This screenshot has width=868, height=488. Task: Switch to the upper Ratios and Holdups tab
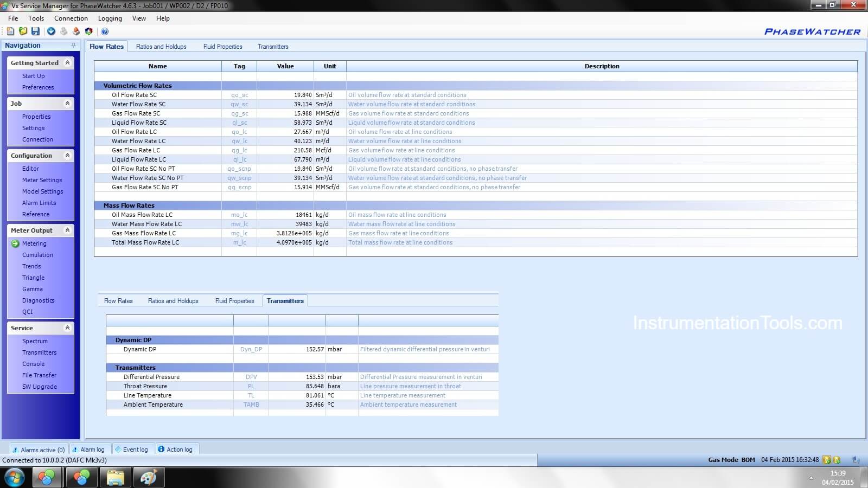coord(161,47)
